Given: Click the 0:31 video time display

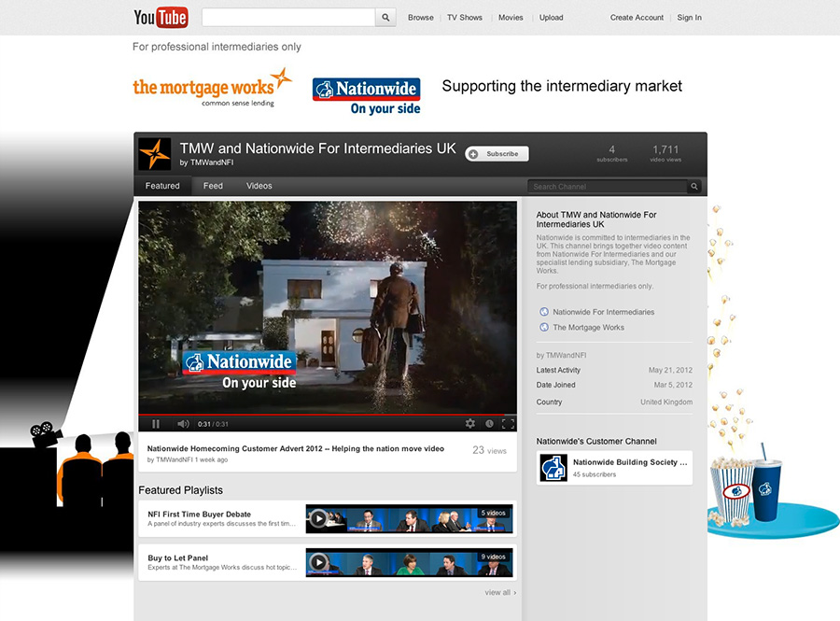Looking at the screenshot, I should [213, 424].
